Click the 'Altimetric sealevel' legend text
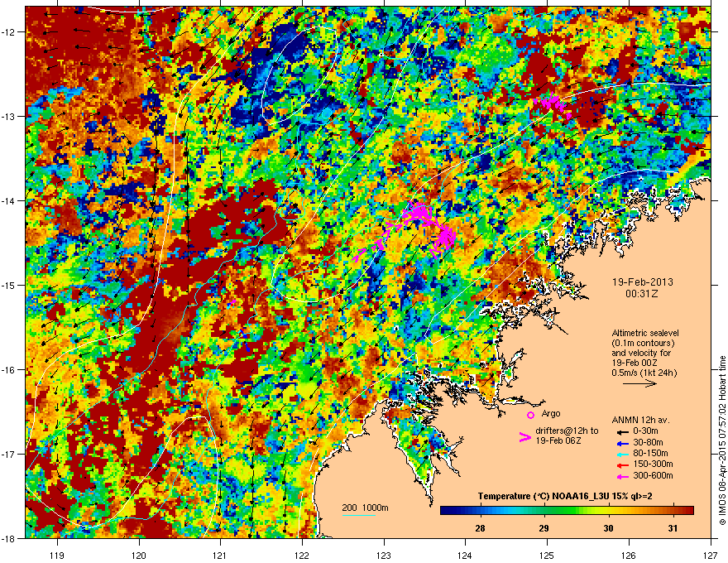 [x=645, y=333]
